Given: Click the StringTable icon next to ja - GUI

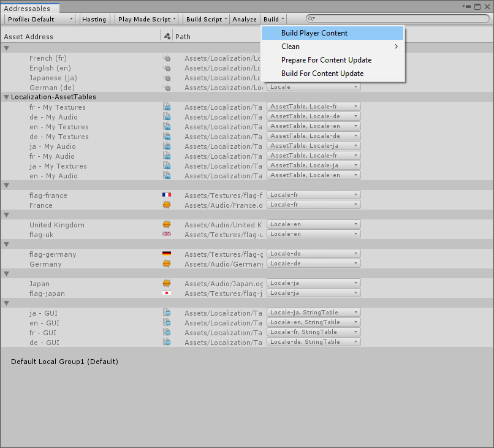Looking at the screenshot, I should pyautogui.click(x=167, y=313).
